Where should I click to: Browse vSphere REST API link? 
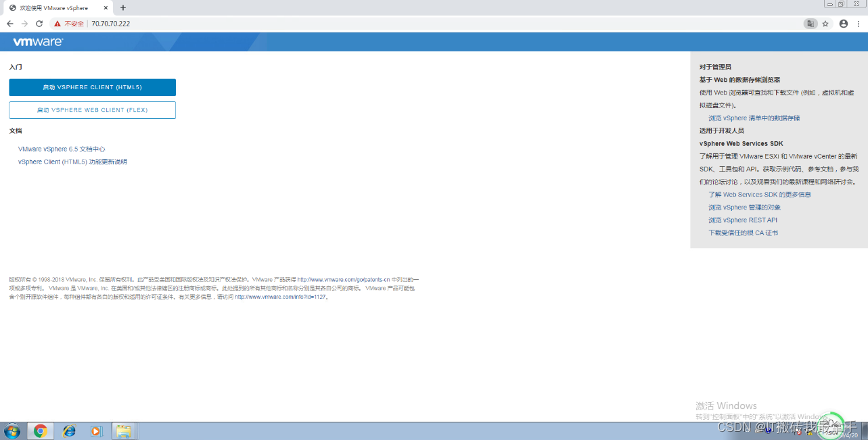click(x=742, y=220)
